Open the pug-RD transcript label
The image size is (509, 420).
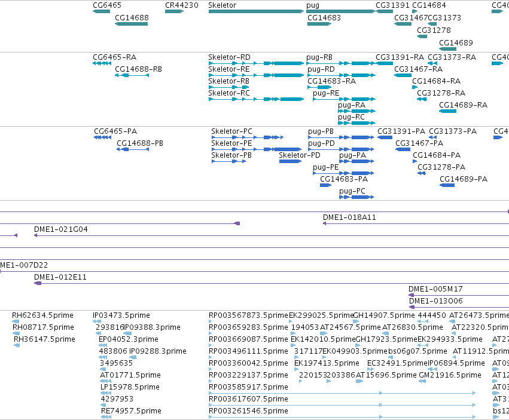(321, 69)
